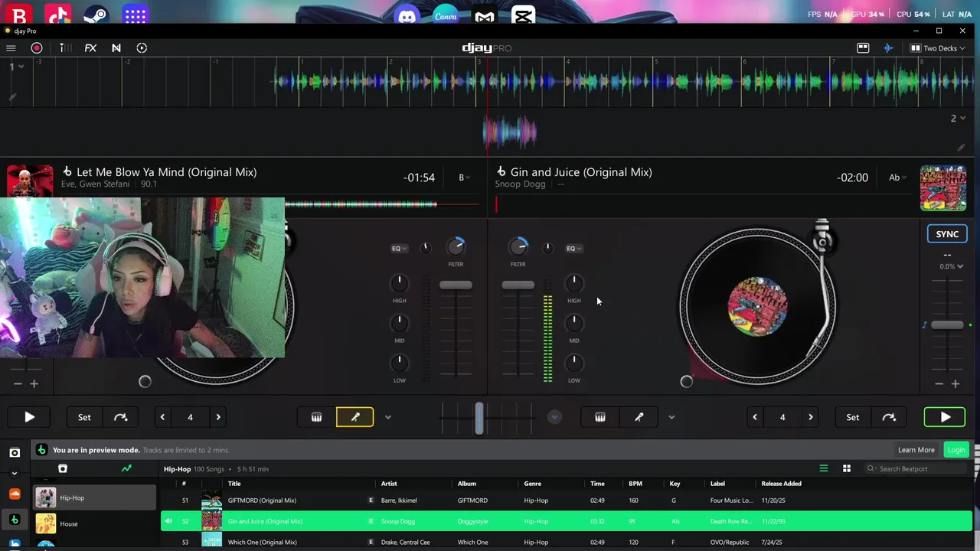Click the Gin and Juice album art thumbnail

(x=943, y=188)
